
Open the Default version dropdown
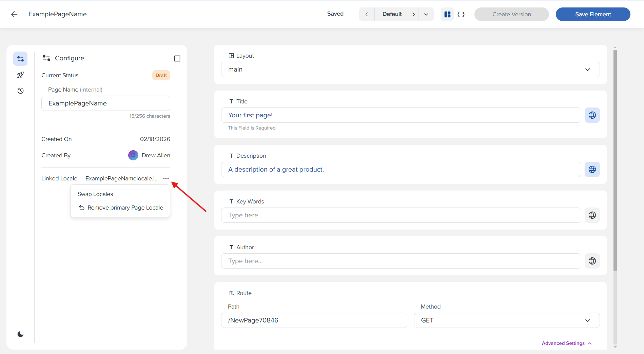tap(426, 14)
